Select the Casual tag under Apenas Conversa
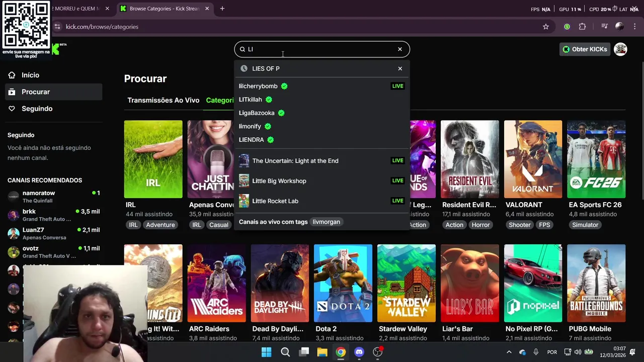 tap(218, 225)
